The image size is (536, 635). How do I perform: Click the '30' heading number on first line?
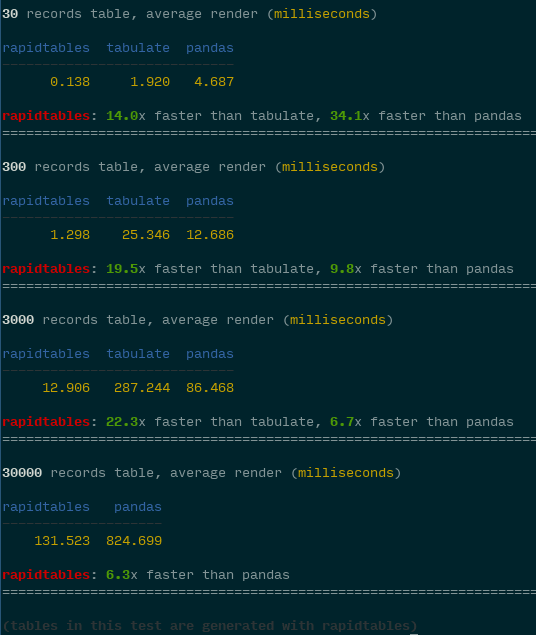pos(10,14)
